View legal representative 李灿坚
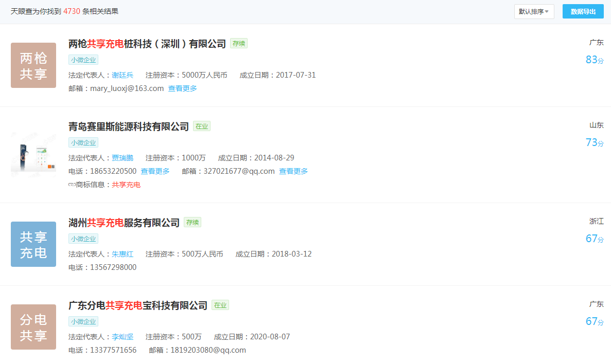Image resolution: width=611 pixels, height=364 pixels. (x=123, y=337)
